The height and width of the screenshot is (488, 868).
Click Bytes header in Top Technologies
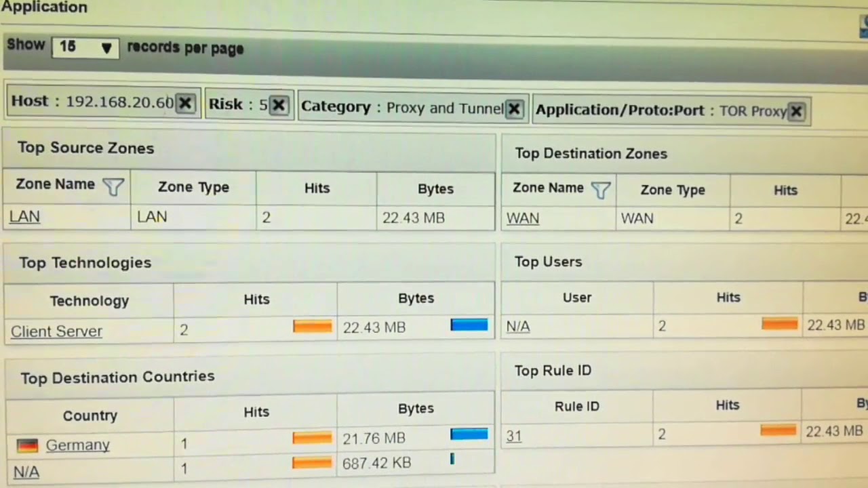tap(416, 298)
